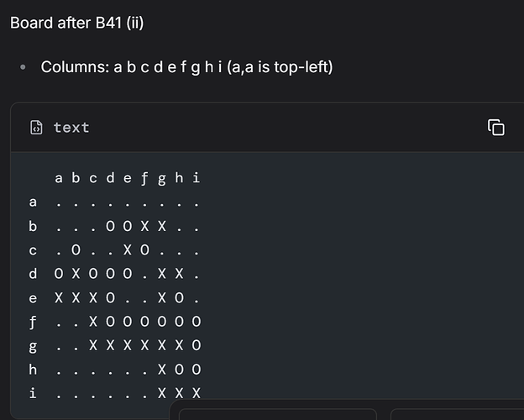Click the '(a,a is top-left)' note text
The width and height of the screenshot is (524, 420).
280,66
